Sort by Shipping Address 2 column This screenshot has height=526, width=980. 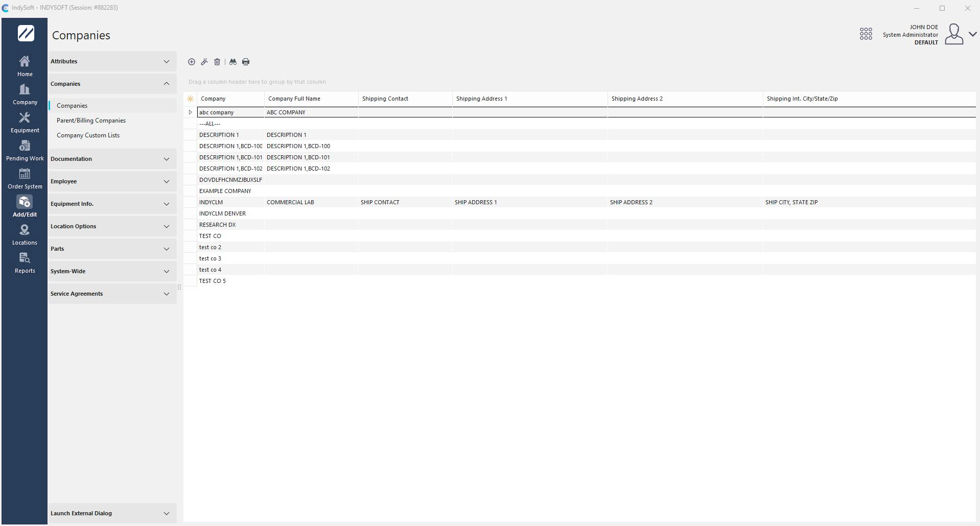[x=686, y=99]
